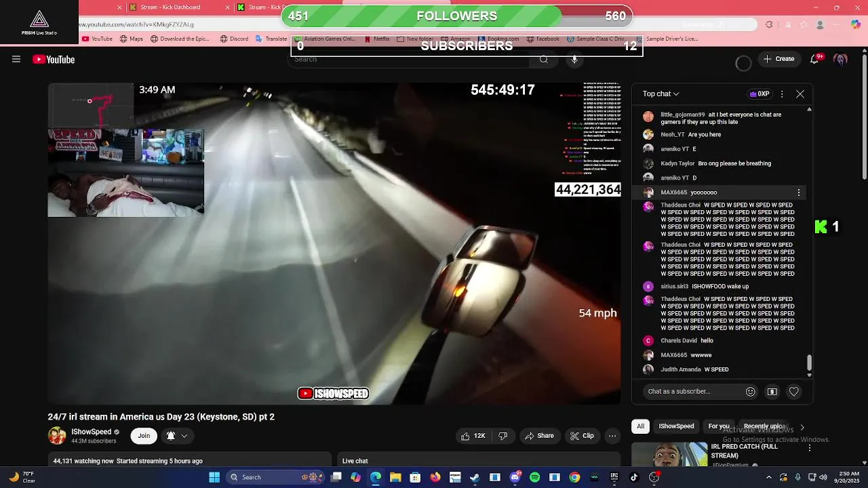Screen dimensions: 868x488
Task: Open IShowSpeed channel name link
Action: (x=91, y=432)
